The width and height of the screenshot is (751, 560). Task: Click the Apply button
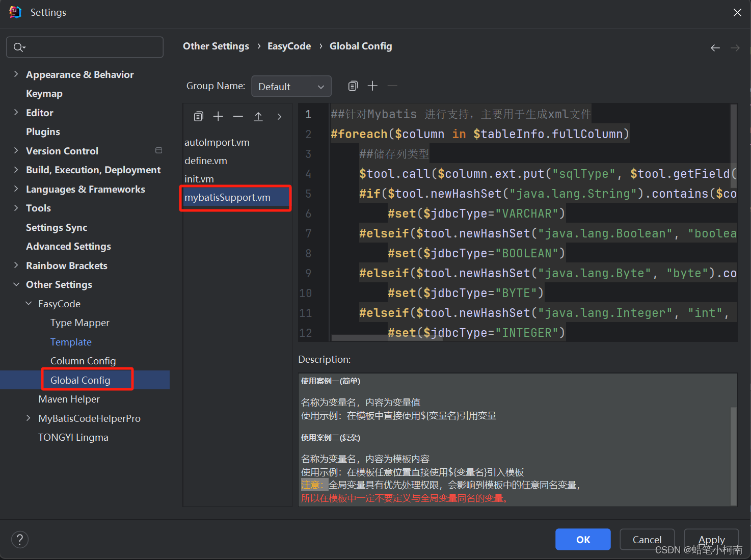[711, 539]
